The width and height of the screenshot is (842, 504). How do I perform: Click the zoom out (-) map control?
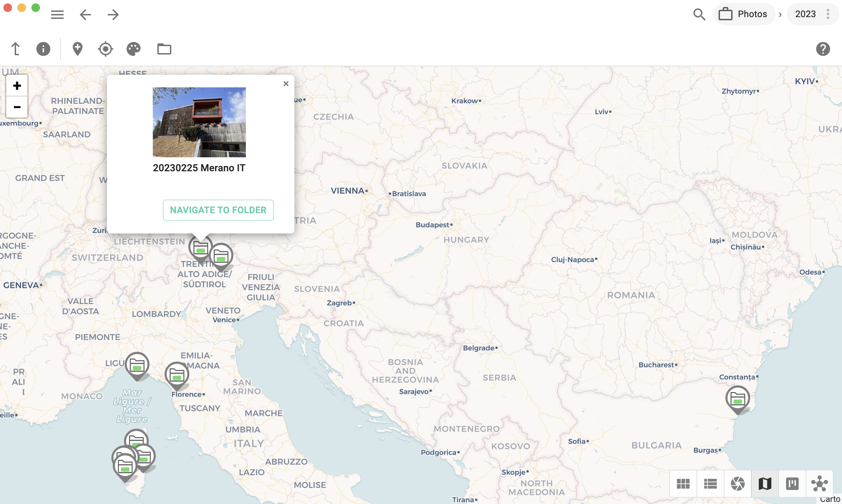(x=16, y=107)
